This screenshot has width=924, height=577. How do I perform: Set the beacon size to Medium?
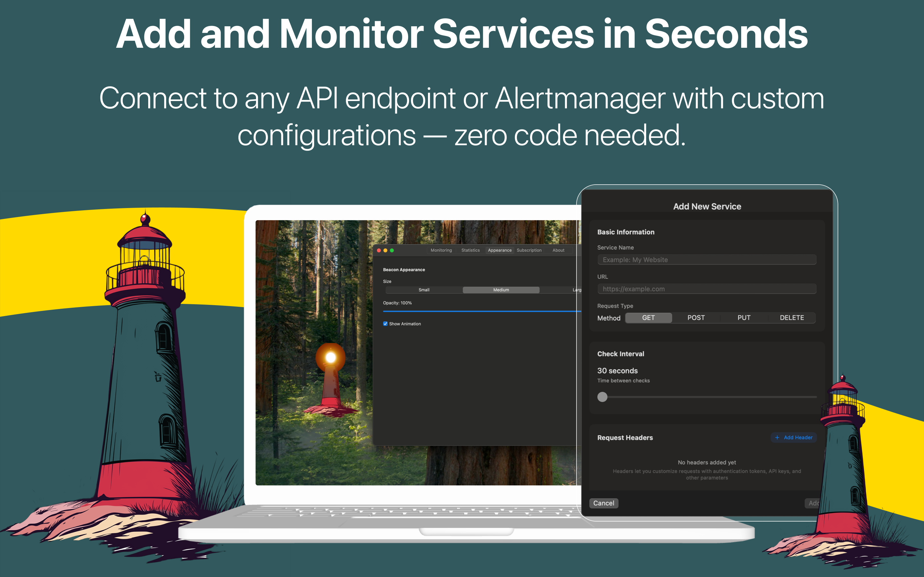point(501,290)
